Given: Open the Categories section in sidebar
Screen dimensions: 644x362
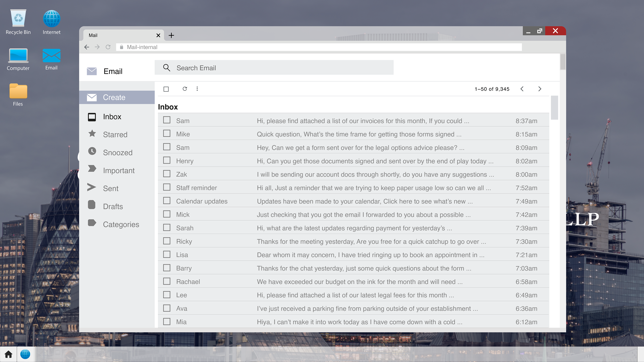Looking at the screenshot, I should (x=121, y=224).
